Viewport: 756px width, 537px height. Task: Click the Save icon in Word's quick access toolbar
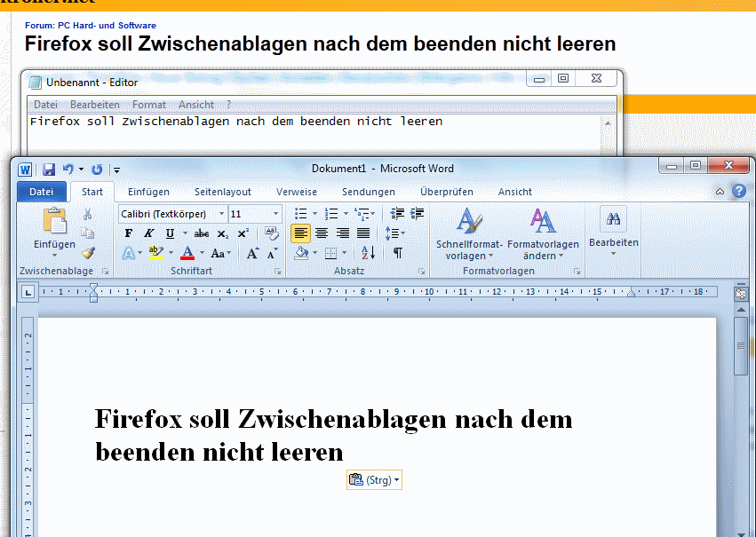click(x=49, y=170)
